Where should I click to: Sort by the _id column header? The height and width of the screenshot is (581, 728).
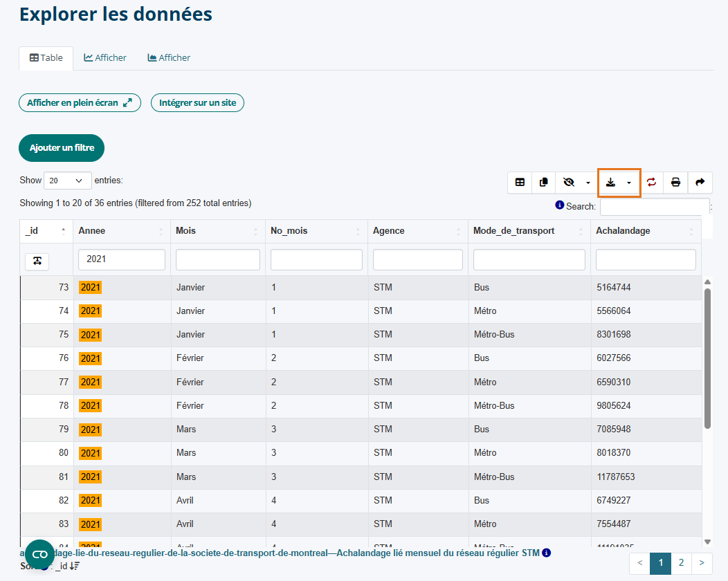pos(46,230)
